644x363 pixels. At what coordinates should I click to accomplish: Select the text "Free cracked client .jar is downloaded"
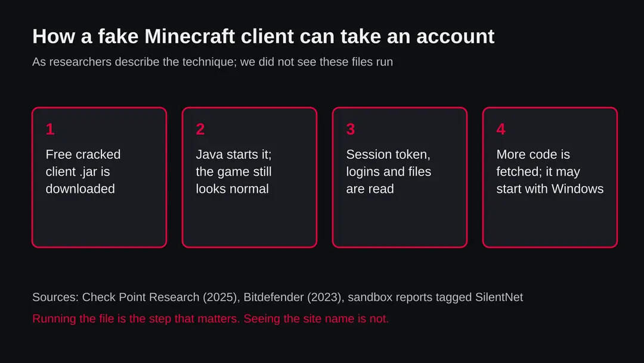click(x=83, y=171)
